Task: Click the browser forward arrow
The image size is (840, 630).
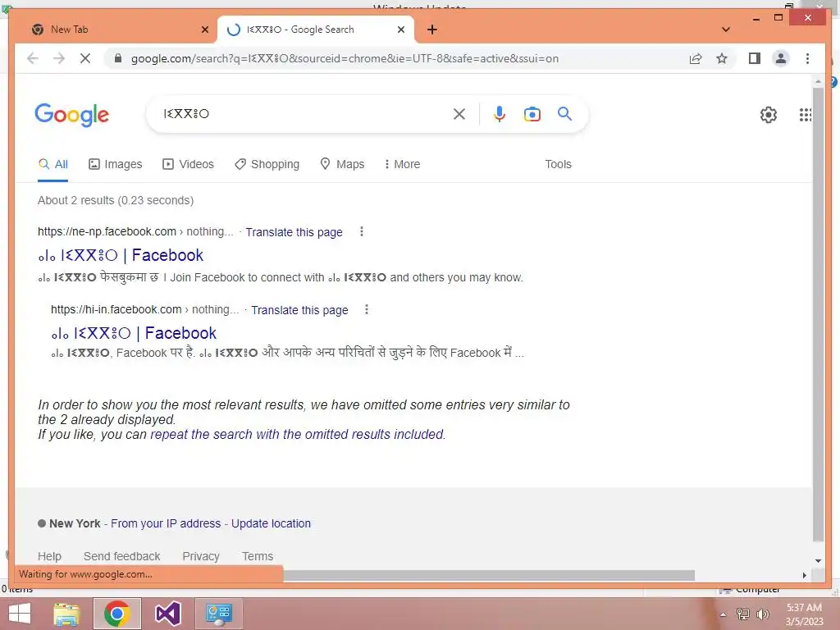Action: tap(59, 58)
